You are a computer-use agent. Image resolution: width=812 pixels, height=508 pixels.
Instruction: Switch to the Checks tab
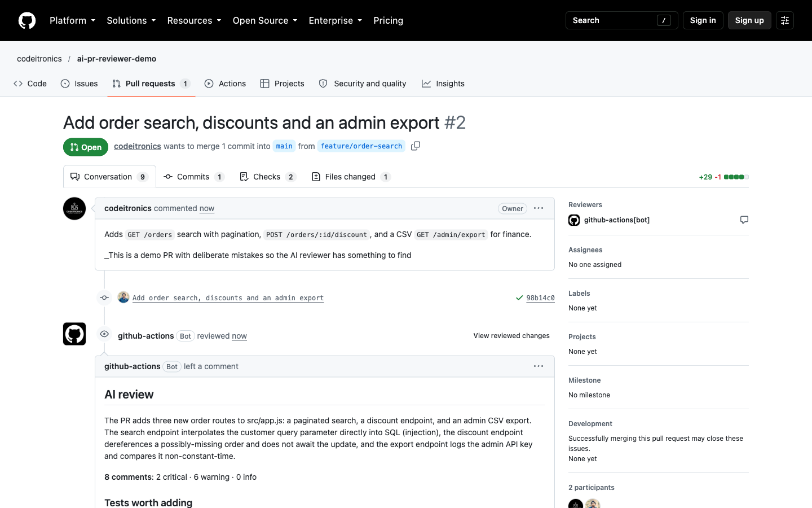(x=268, y=177)
